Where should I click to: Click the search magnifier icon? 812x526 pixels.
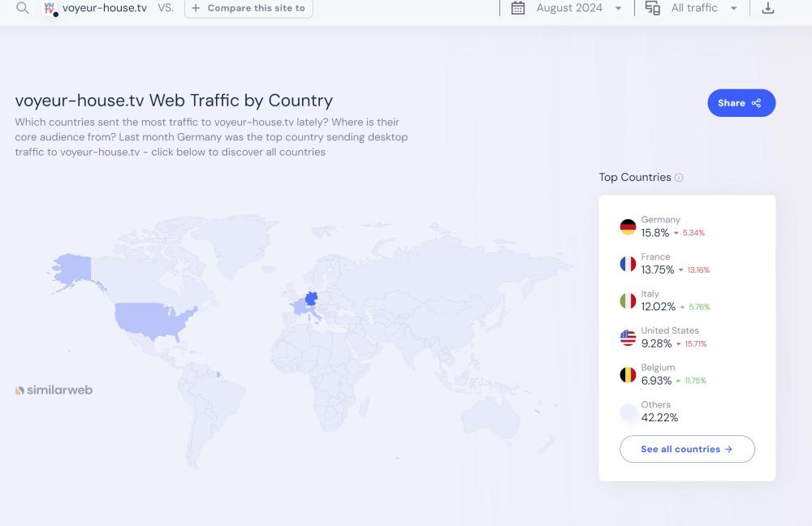[x=23, y=8]
